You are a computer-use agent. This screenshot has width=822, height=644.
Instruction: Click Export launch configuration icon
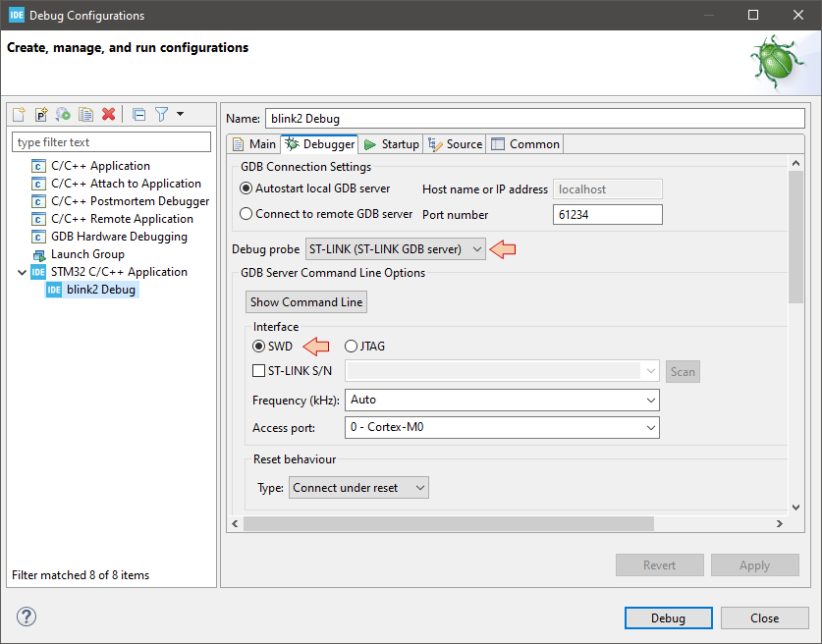pyautogui.click(x=64, y=114)
